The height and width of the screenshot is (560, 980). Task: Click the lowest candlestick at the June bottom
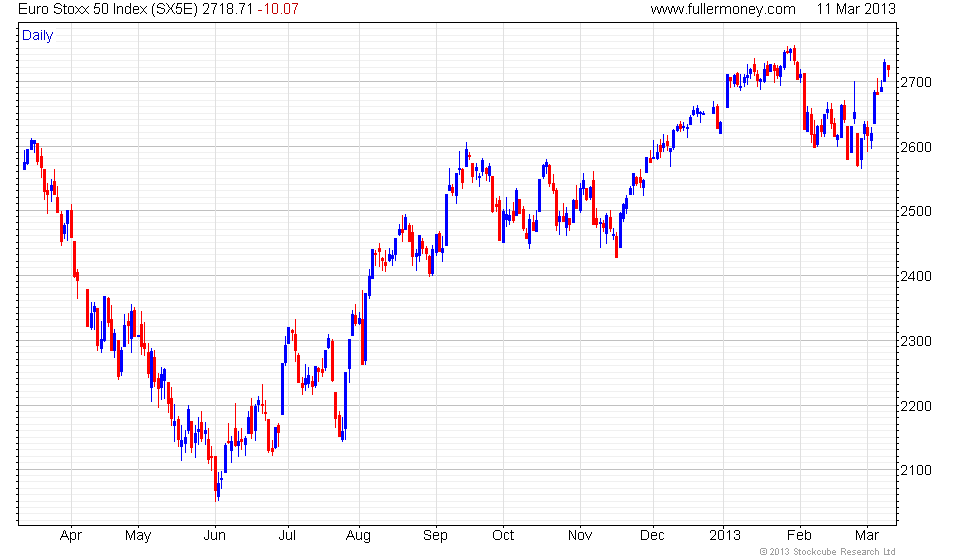click(x=216, y=479)
